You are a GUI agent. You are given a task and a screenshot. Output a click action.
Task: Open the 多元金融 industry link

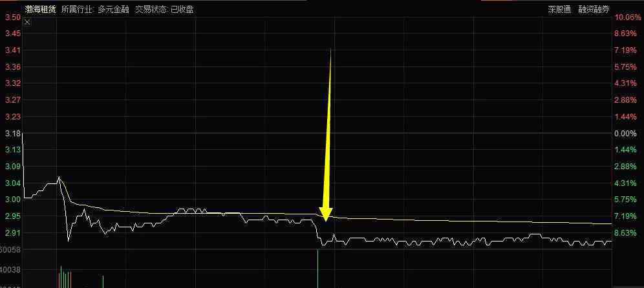(112, 9)
